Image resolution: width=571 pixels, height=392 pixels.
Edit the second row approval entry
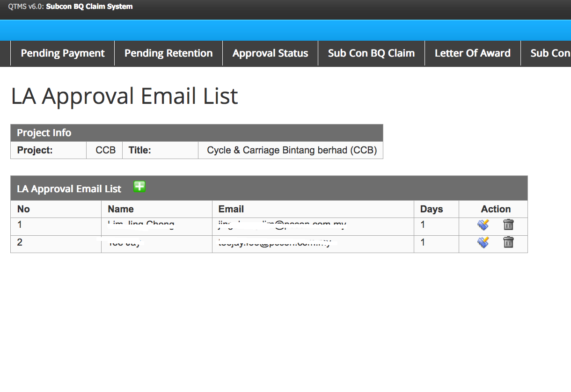pyautogui.click(x=483, y=242)
